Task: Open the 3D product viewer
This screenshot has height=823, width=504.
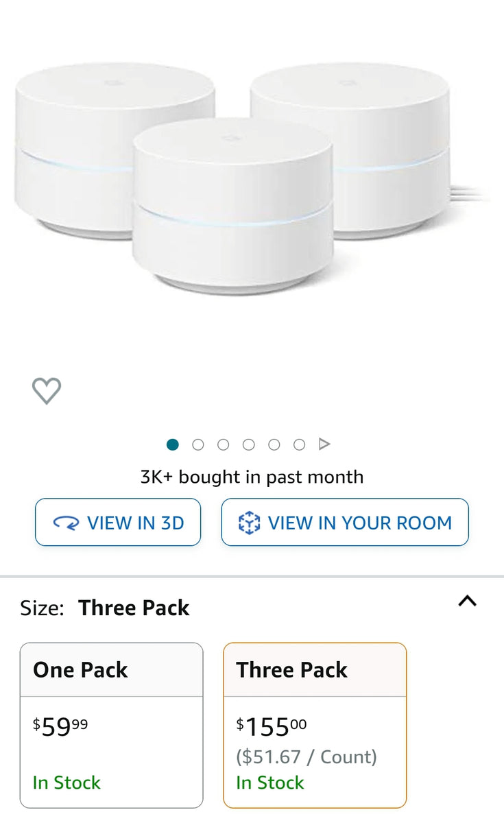Action: [117, 523]
